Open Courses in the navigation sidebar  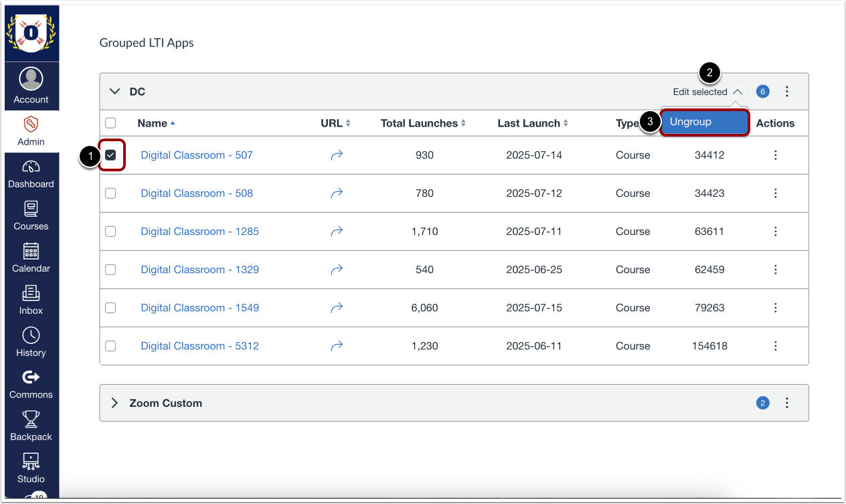pos(31,214)
